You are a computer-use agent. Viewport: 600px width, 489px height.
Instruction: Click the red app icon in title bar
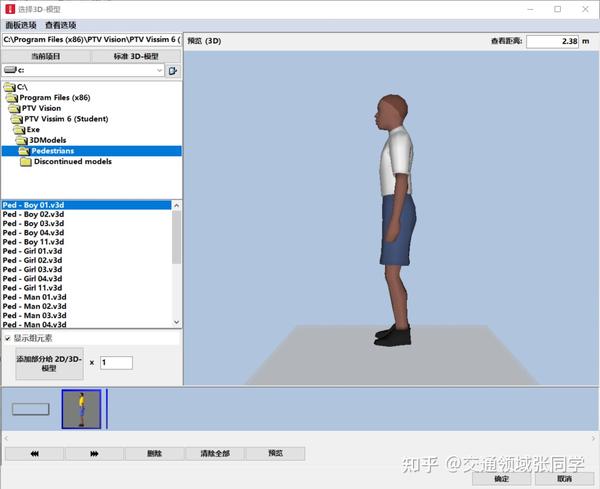click(10, 9)
